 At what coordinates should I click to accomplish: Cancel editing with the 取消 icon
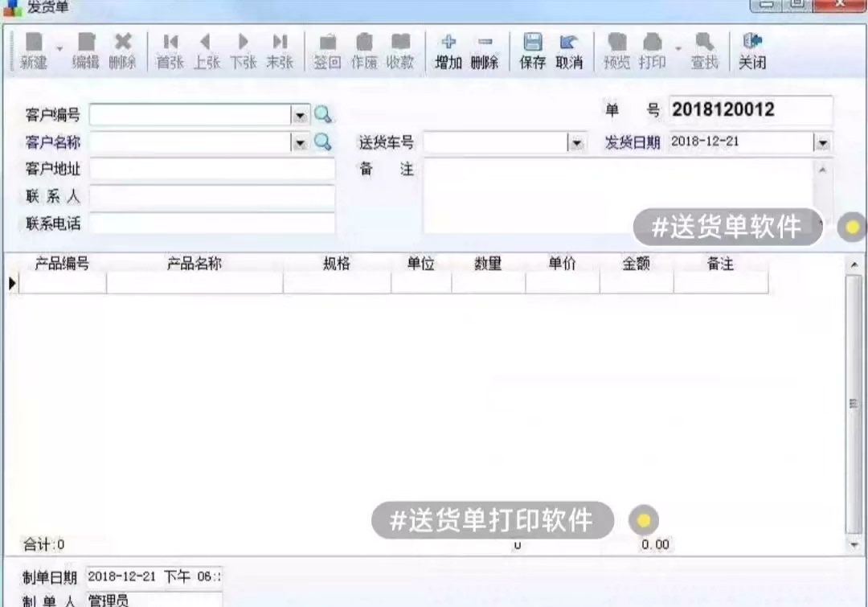tap(569, 51)
